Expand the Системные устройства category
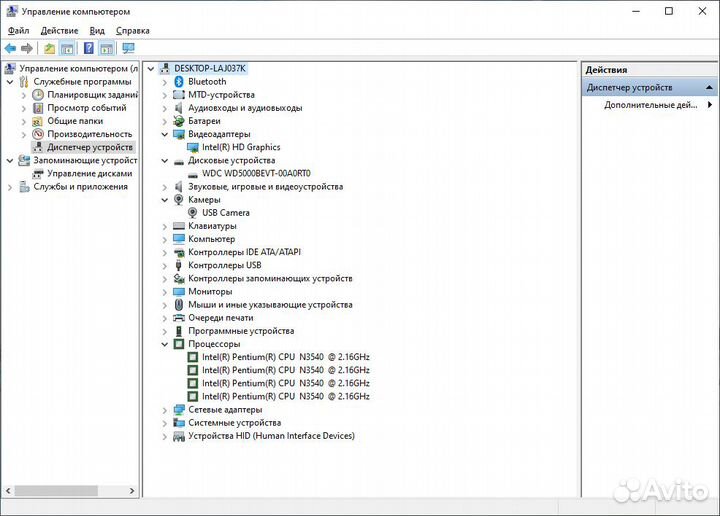 click(x=164, y=423)
